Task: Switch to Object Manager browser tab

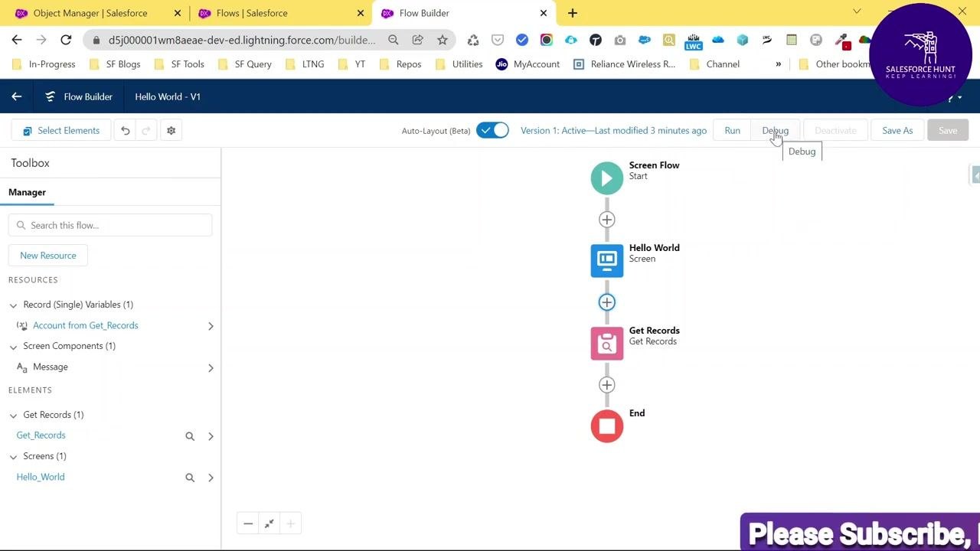Action: pos(98,13)
